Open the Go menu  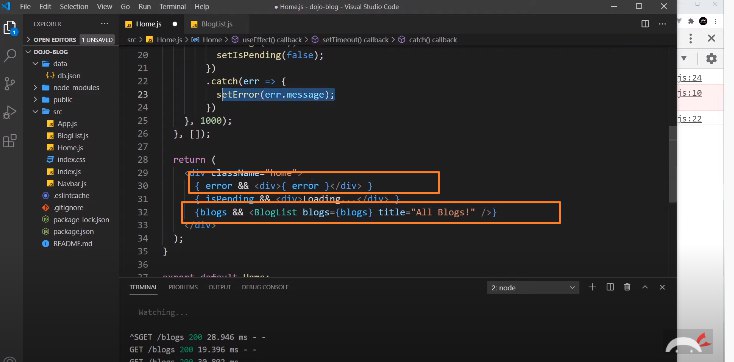125,7
